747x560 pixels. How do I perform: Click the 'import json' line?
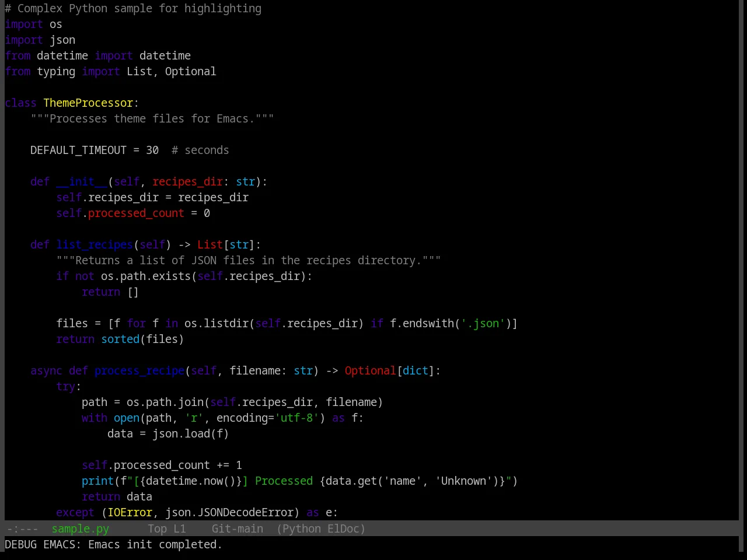pyautogui.click(x=40, y=40)
